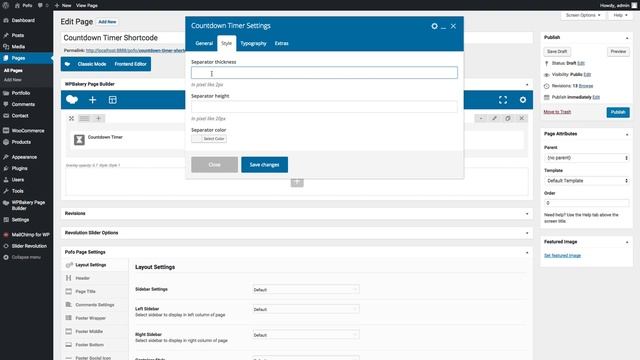Clone the row with the copy icon
640x360 pixels.
pyautogui.click(x=508, y=118)
